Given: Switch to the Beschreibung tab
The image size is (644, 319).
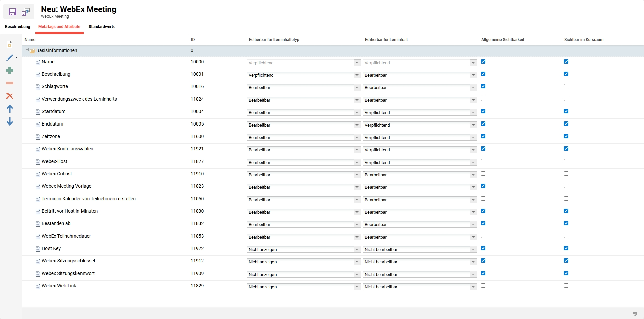Looking at the screenshot, I should click(18, 27).
